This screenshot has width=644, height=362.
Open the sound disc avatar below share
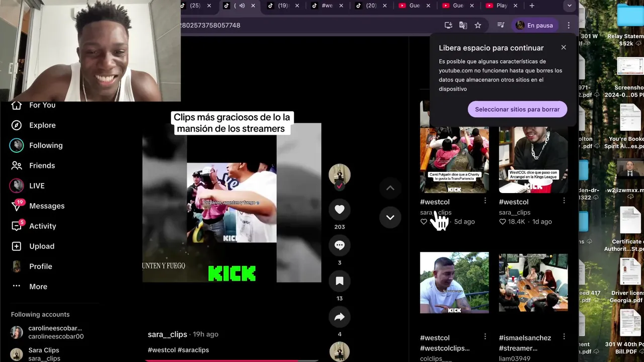coord(340,351)
